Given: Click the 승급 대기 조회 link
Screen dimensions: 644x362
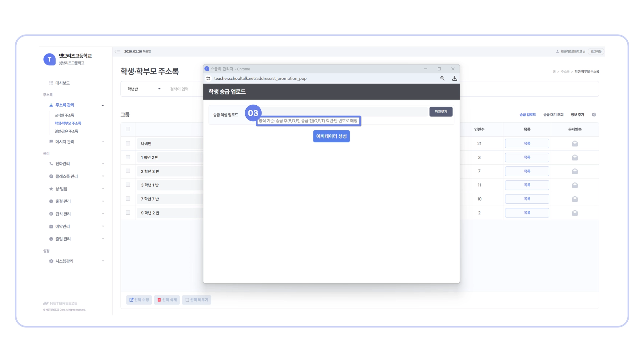Looking at the screenshot, I should pyautogui.click(x=553, y=115).
